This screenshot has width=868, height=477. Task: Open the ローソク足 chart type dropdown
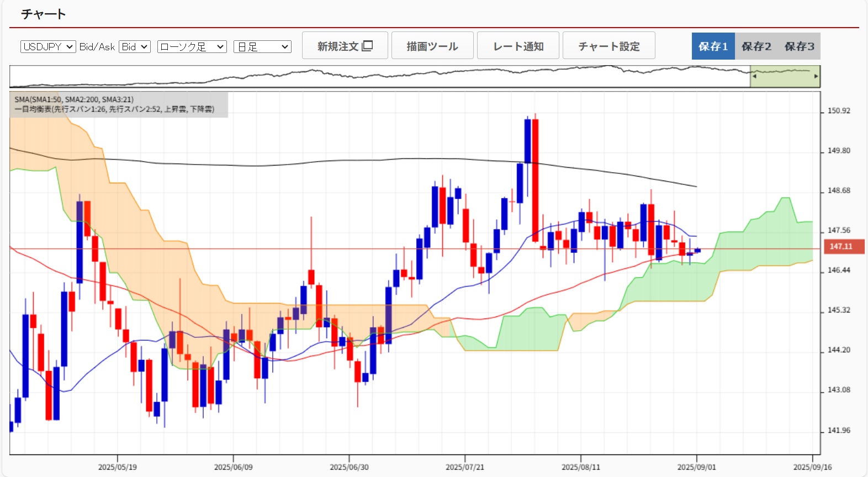tap(192, 47)
